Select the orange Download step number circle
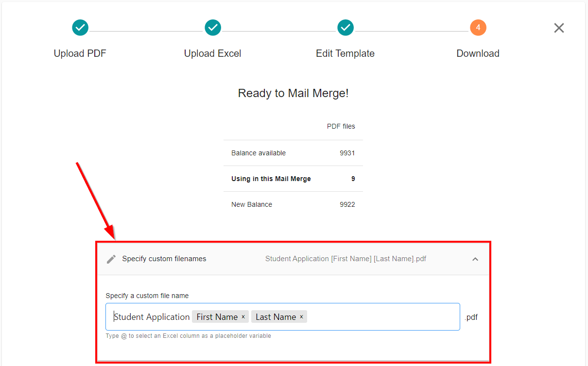 click(478, 28)
